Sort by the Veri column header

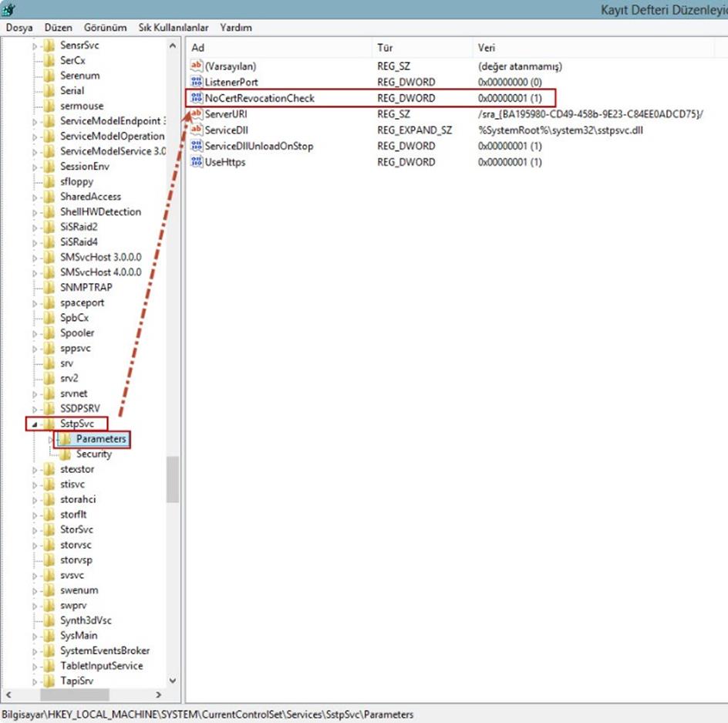pyautogui.click(x=593, y=47)
